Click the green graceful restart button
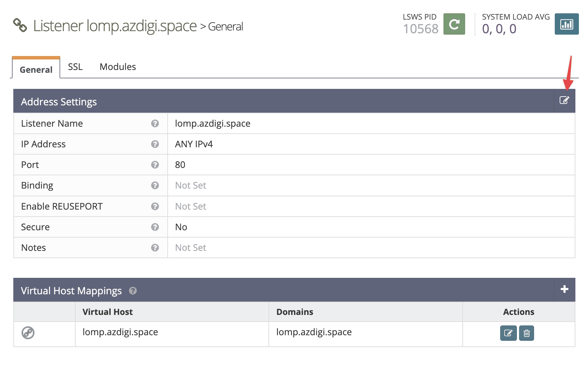 454,24
